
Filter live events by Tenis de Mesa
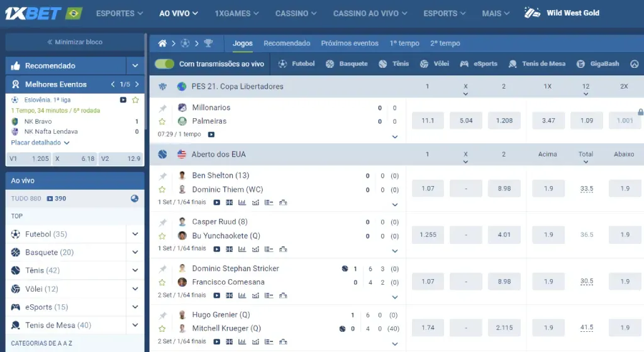point(537,63)
